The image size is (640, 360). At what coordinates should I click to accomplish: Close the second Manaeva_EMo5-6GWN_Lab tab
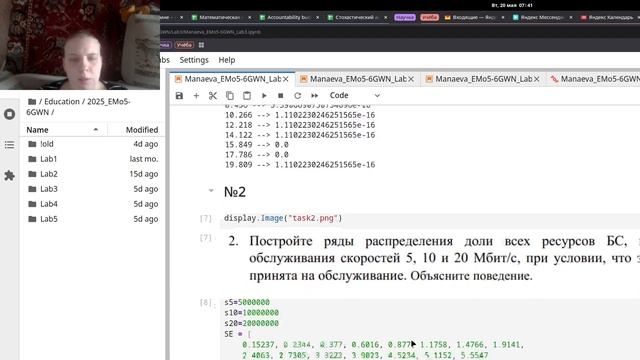click(x=411, y=79)
